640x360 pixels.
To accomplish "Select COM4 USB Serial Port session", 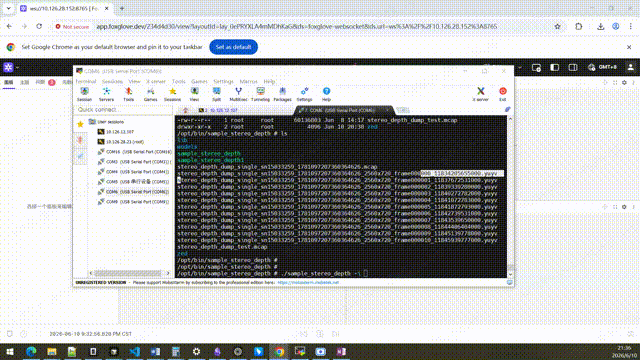I will (x=133, y=172).
